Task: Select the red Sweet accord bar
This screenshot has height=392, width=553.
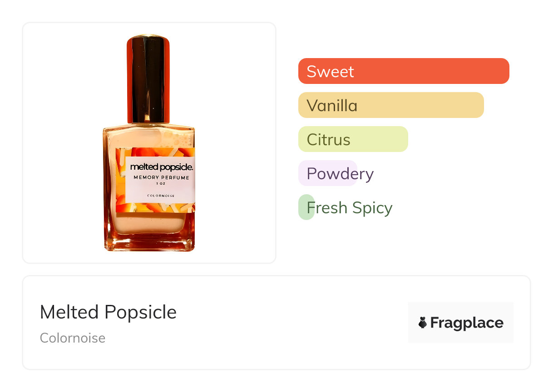Action: 403,71
